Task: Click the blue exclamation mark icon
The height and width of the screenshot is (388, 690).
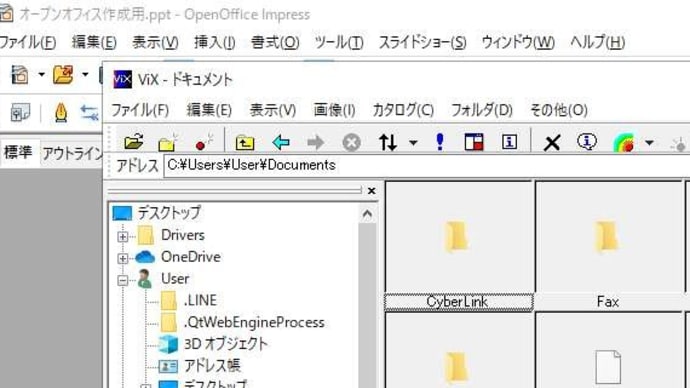Action: point(440,142)
